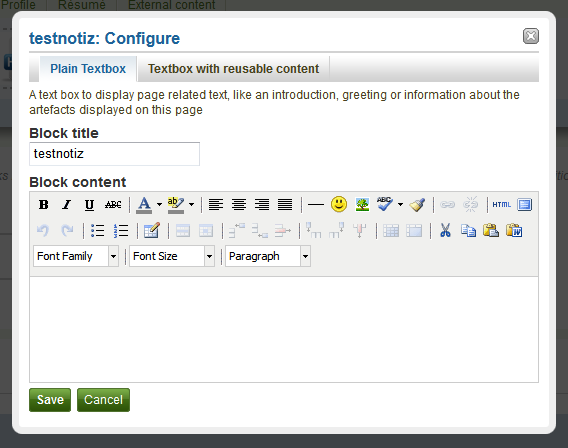Apply text color with the A icon
This screenshot has width=568, height=448.
(144, 205)
